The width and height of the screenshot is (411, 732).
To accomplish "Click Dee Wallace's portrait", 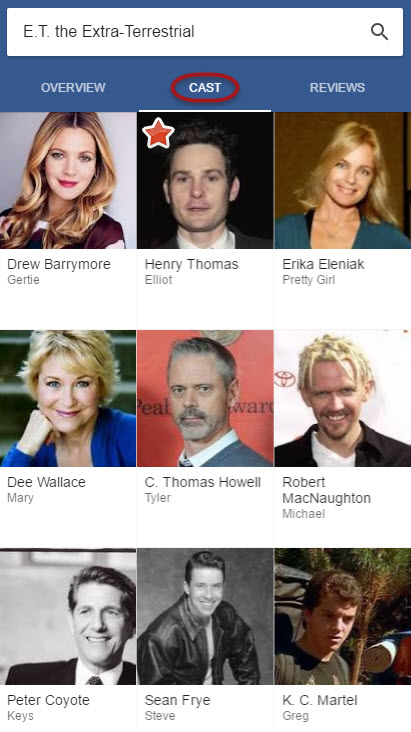I will [68, 398].
